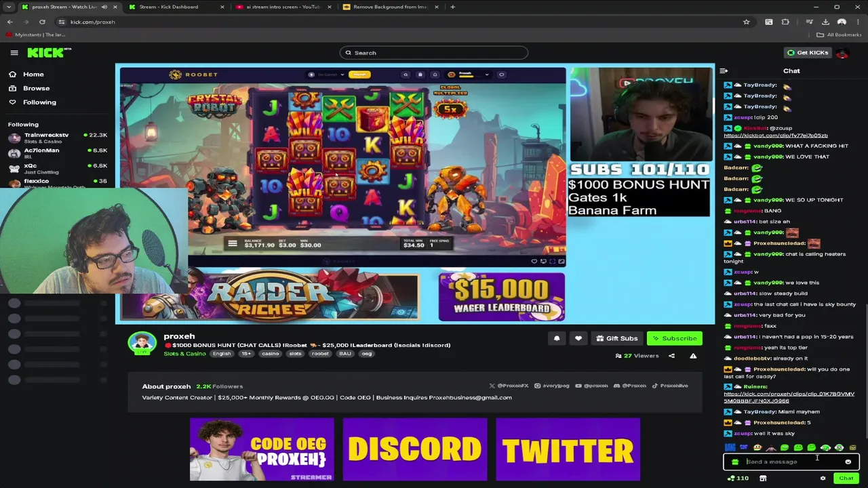Report the stream with the warning icon
The image size is (868, 488).
click(693, 356)
